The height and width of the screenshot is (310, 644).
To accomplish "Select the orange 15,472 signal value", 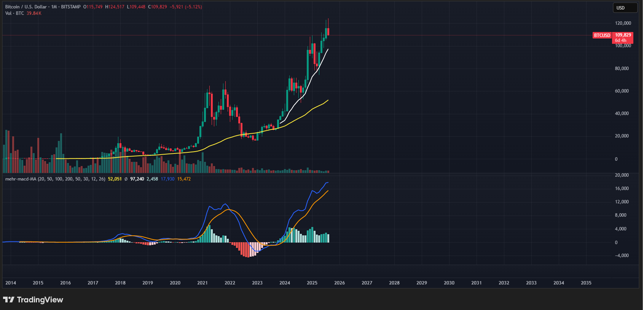I will [184, 179].
